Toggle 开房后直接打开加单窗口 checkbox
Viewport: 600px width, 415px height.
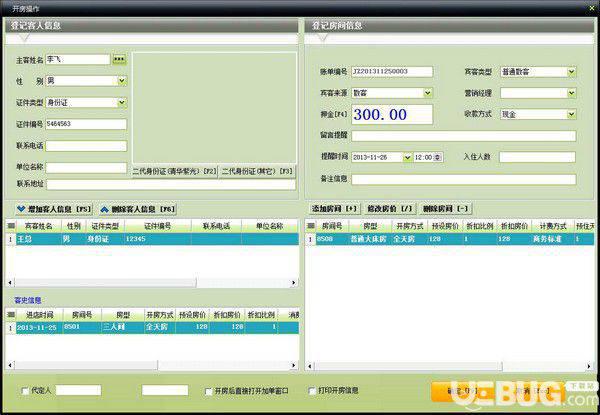[209, 391]
